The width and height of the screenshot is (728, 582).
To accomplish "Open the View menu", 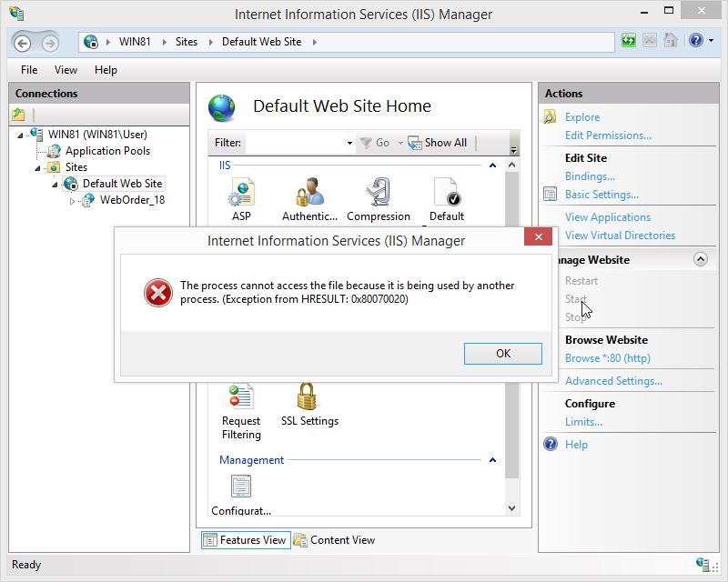I will coord(66,70).
